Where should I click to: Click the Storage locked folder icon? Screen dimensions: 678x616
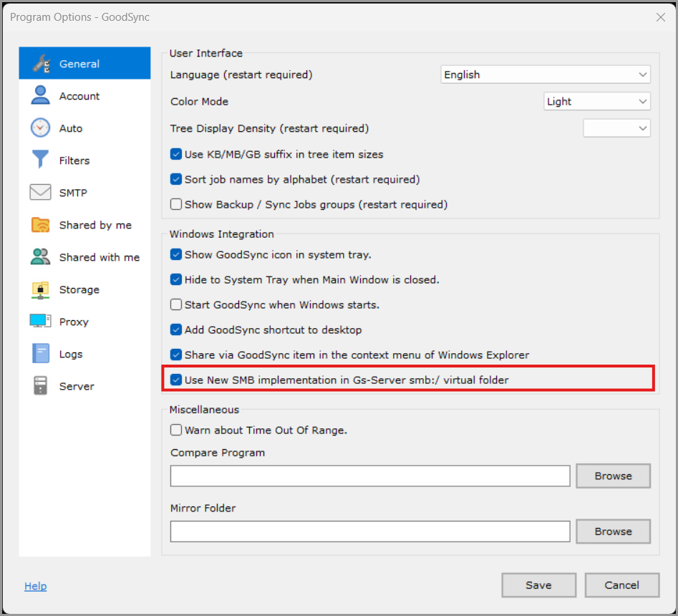(x=40, y=289)
